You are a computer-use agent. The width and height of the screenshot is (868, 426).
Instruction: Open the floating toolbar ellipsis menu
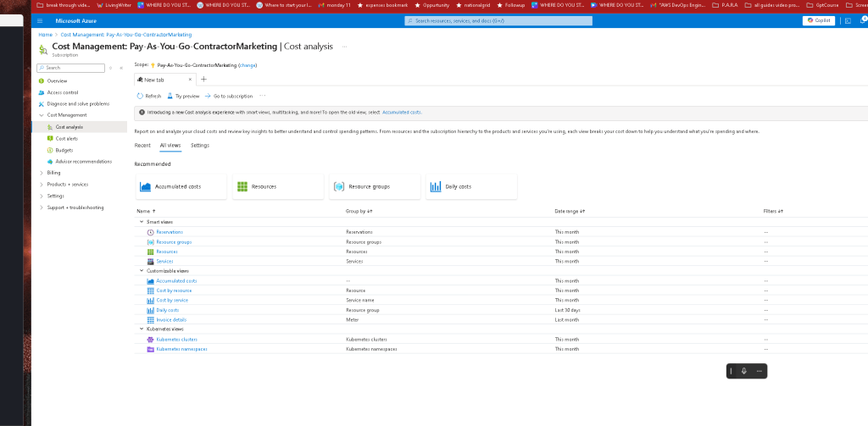[759, 371]
